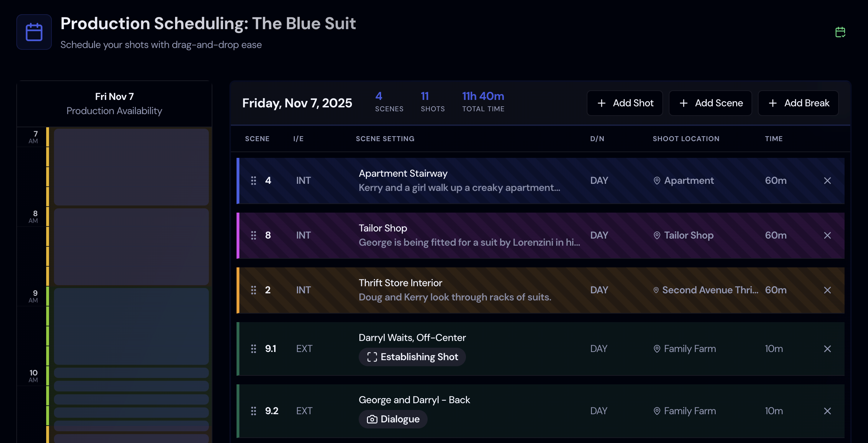868x443 pixels.
Task: Remove the Apartment Stairway scene
Action: tap(827, 181)
